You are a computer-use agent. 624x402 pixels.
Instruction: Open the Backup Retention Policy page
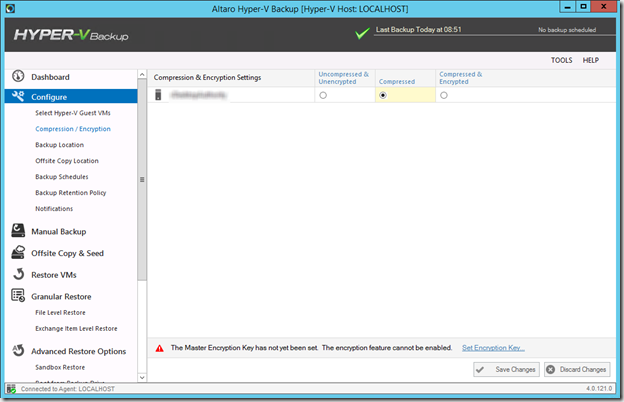pos(70,193)
